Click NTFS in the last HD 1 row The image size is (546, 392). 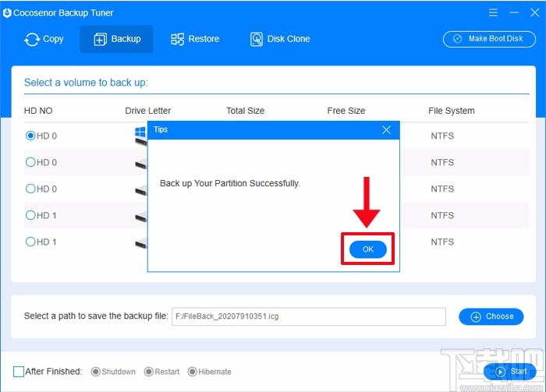(442, 242)
